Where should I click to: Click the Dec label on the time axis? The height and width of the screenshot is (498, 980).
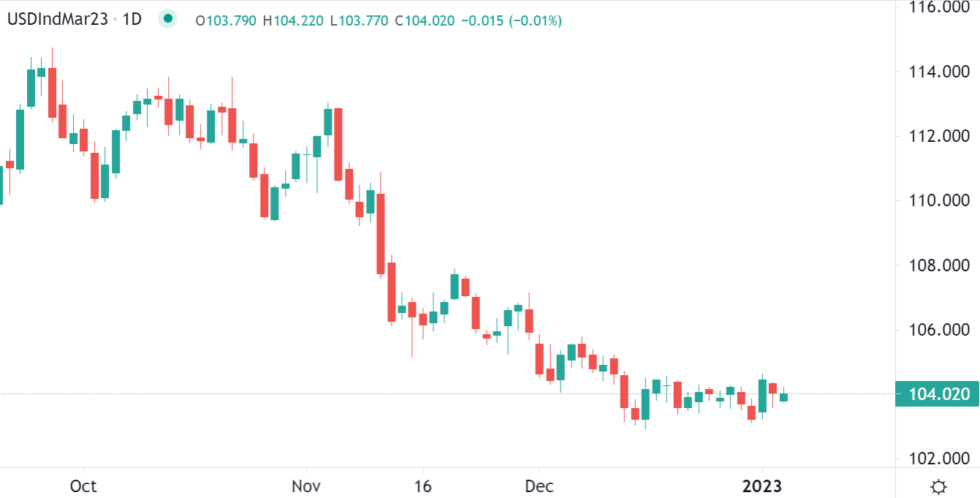click(x=540, y=486)
